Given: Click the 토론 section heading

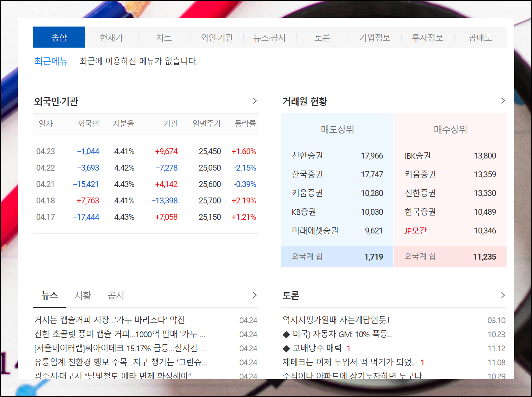Looking at the screenshot, I should coord(291,296).
